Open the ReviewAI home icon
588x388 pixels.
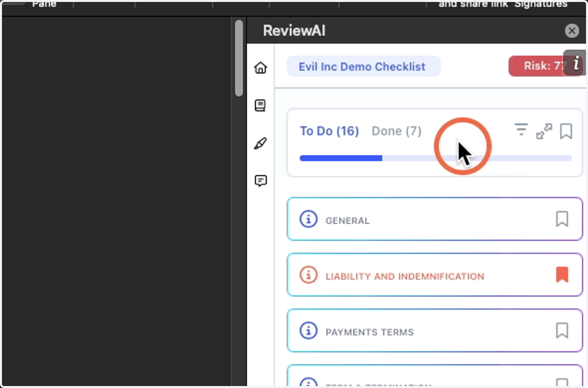pyautogui.click(x=261, y=68)
